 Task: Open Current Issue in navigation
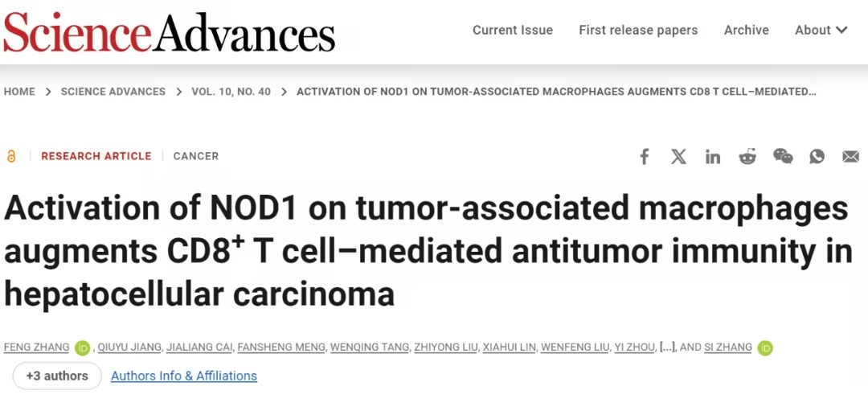click(x=513, y=30)
